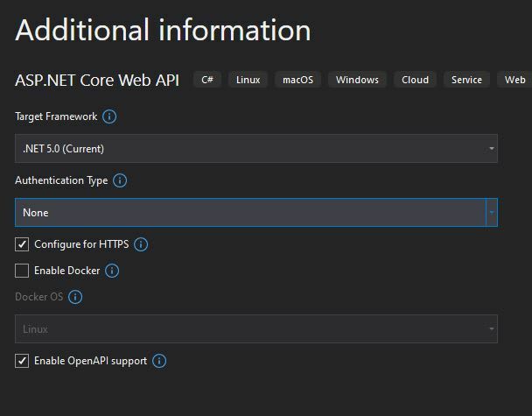Click the Enable Docker info icon
This screenshot has height=416, width=532.
(112, 271)
